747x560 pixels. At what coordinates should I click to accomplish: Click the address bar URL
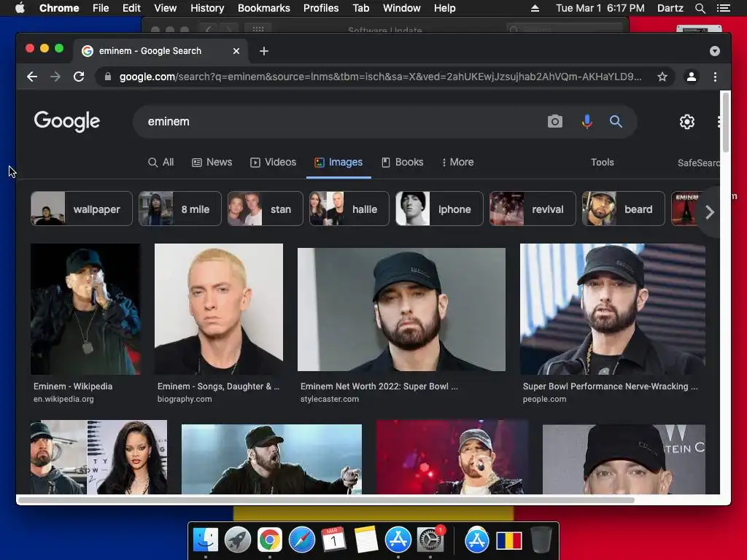click(380, 77)
